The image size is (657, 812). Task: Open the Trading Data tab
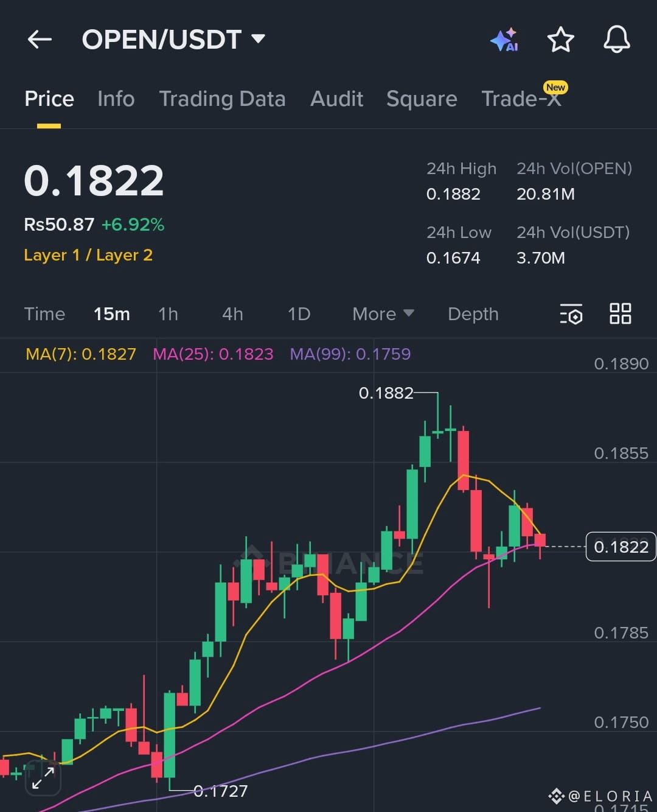[222, 99]
